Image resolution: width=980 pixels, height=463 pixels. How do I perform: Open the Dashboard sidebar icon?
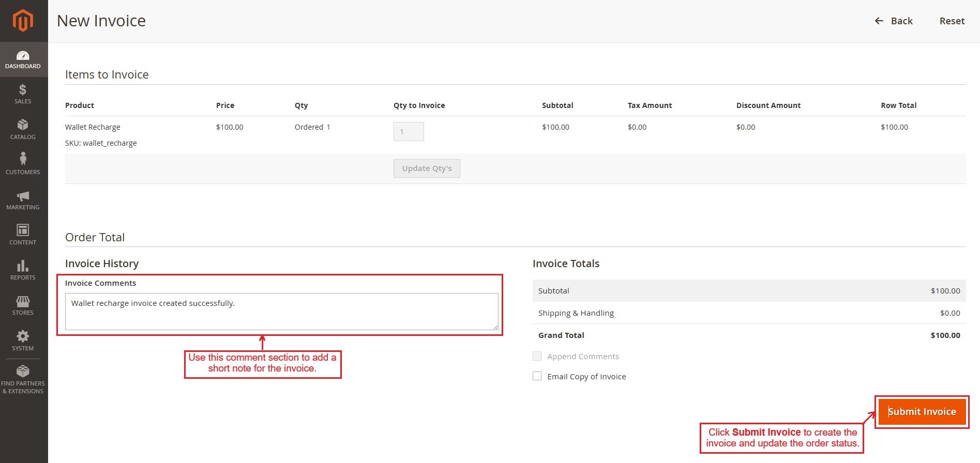(23, 56)
